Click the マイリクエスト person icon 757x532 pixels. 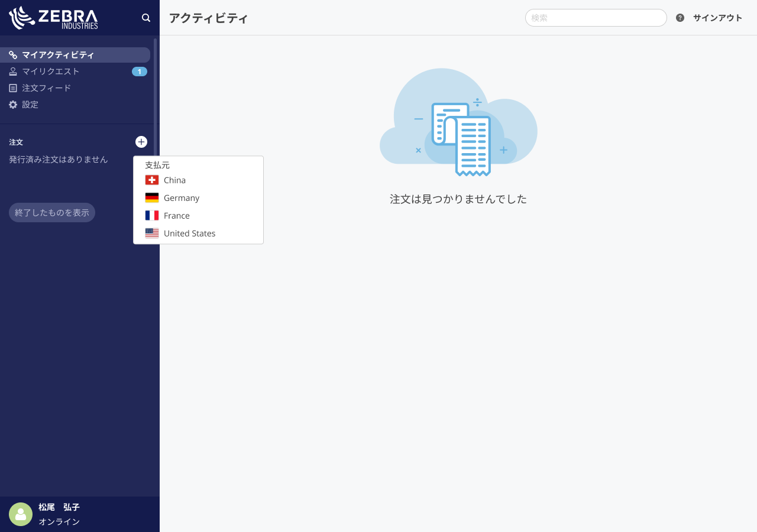[13, 71]
